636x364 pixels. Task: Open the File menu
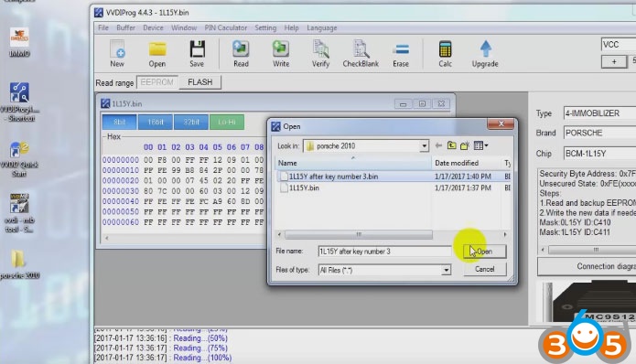[103, 27]
